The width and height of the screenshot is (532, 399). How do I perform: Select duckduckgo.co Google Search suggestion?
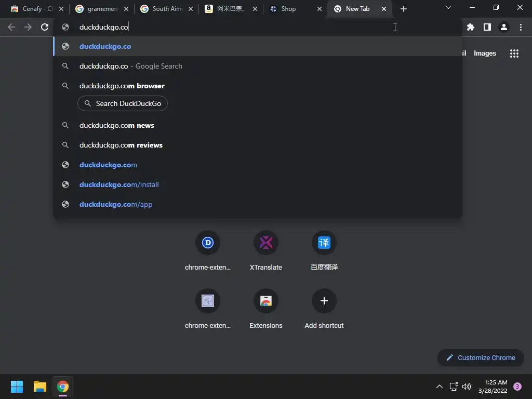pos(258,66)
